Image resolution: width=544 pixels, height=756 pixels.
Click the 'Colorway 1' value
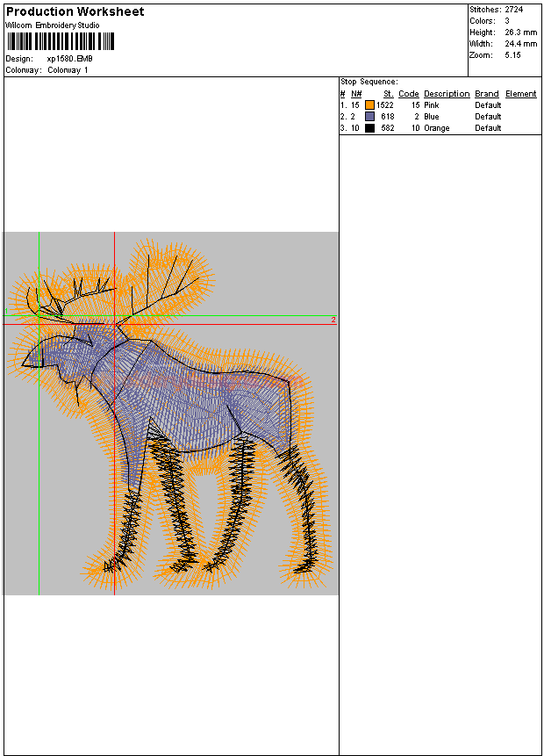(68, 70)
